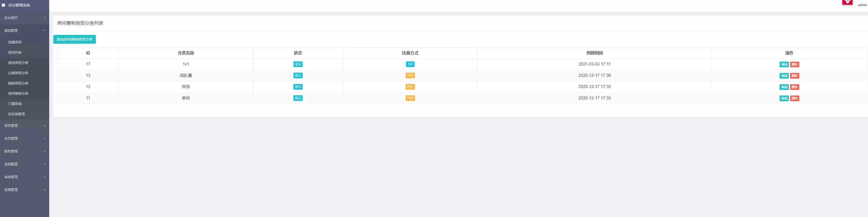The height and width of the screenshot is (217, 868).
Task: Delete the 战队赛 category row
Action: tap(794, 76)
